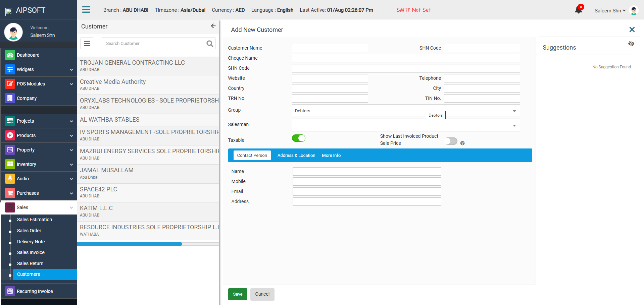The width and height of the screenshot is (644, 305).
Task: Click the SMTP Not Set link
Action: pos(413,10)
